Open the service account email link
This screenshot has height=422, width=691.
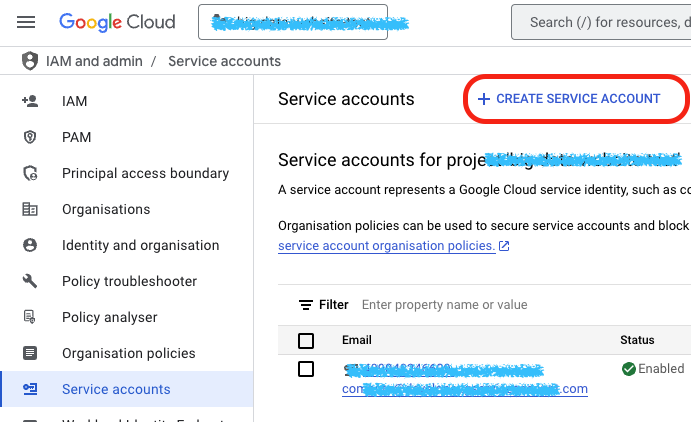pos(465,380)
